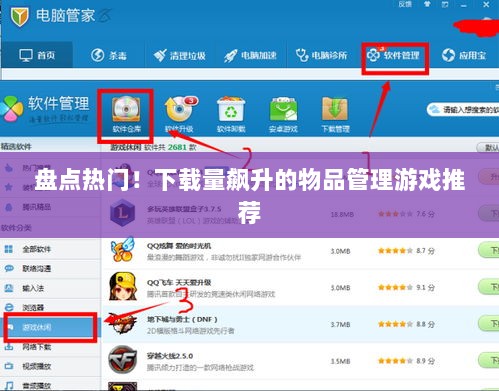Click the 视频播放 video icon

(9, 366)
